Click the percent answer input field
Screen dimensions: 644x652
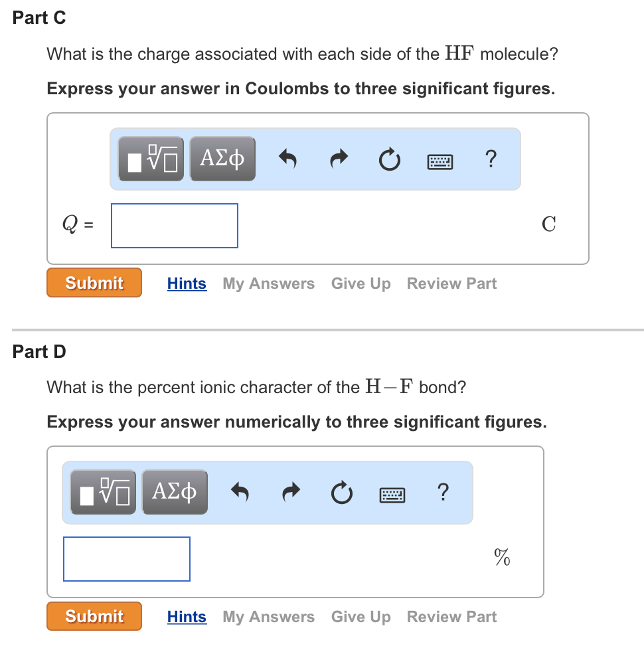(127, 559)
